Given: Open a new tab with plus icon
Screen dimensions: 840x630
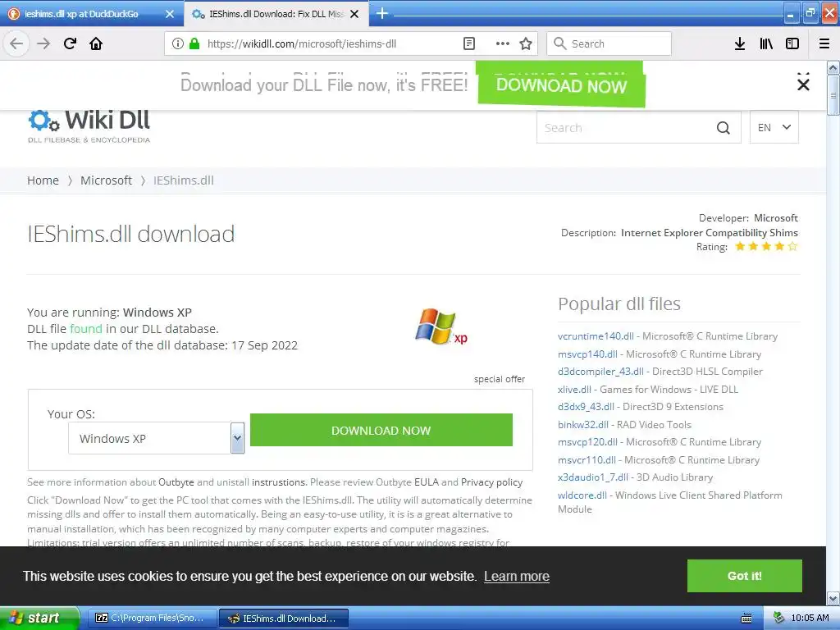Looking at the screenshot, I should tap(382, 13).
